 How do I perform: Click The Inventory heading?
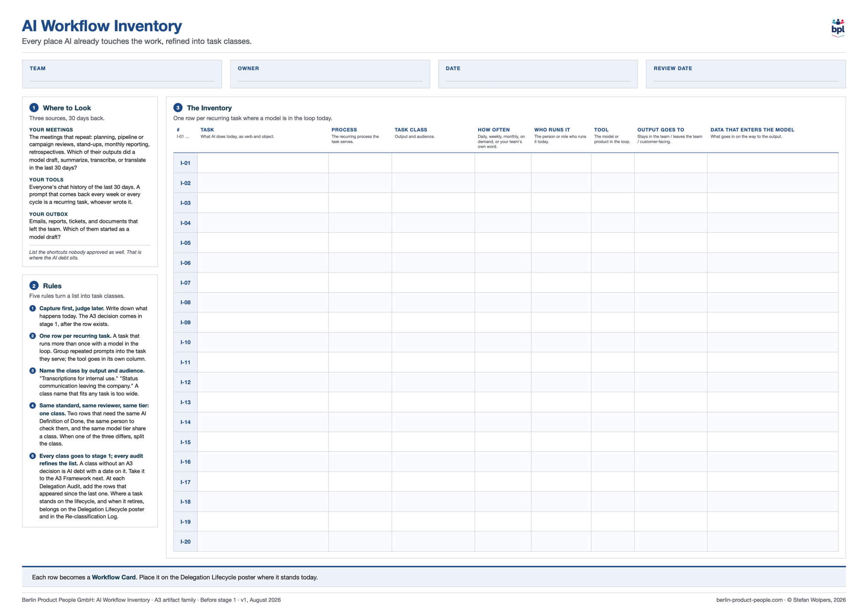(209, 108)
